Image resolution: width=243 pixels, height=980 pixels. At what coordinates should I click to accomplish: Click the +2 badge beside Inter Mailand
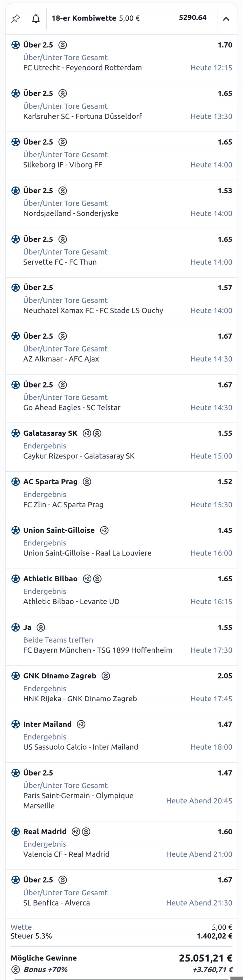pos(81,724)
